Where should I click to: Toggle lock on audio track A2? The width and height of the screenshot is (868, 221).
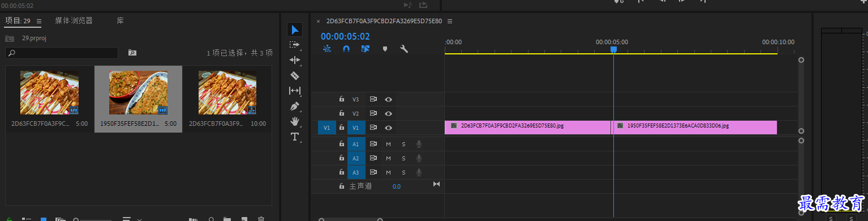[x=342, y=158]
